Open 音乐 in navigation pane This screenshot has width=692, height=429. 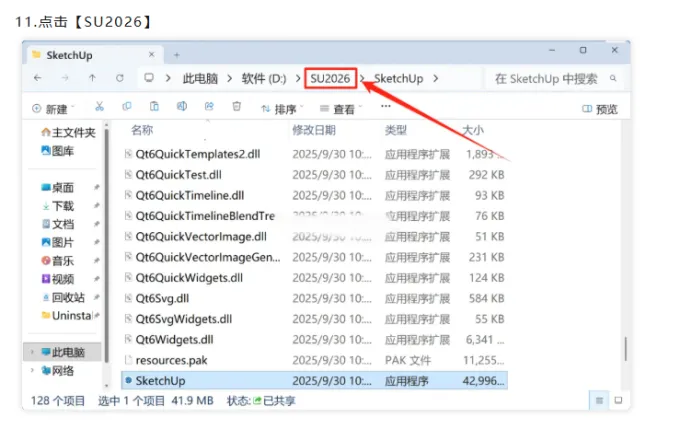point(57,261)
